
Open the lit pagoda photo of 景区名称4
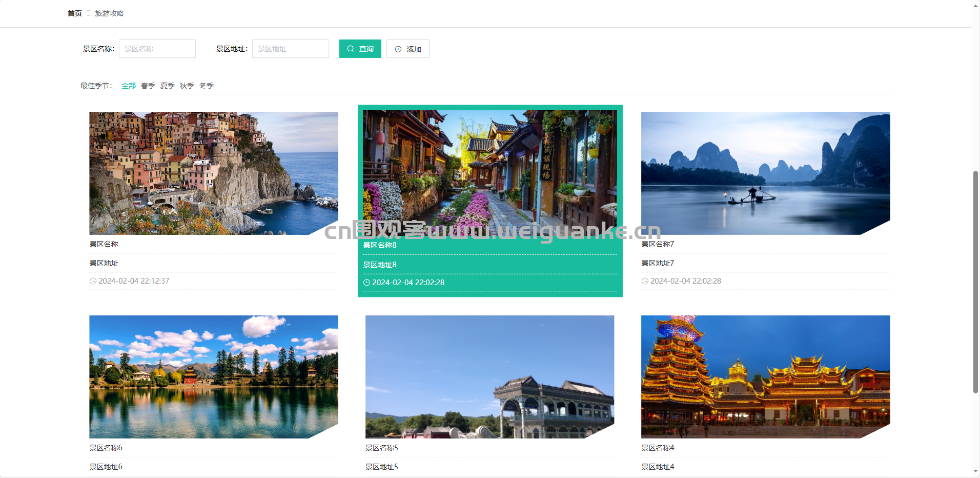(766, 377)
